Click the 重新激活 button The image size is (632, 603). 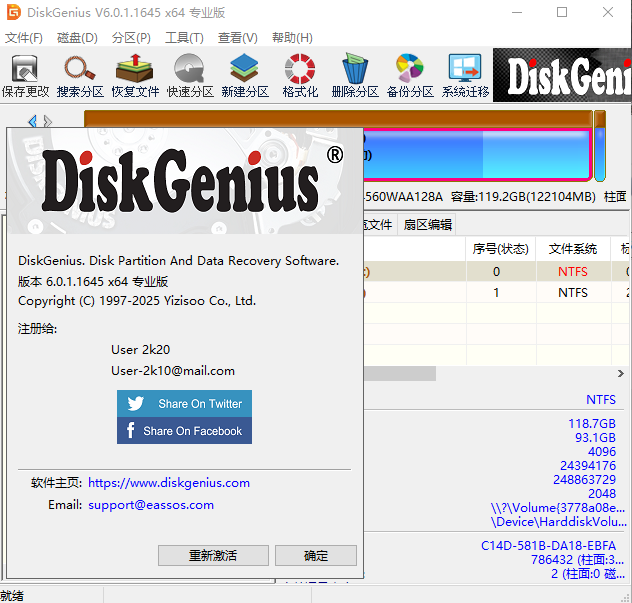213,556
